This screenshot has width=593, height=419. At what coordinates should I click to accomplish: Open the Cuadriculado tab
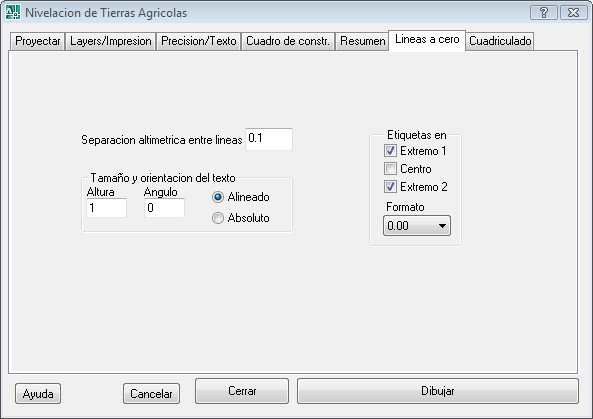500,41
